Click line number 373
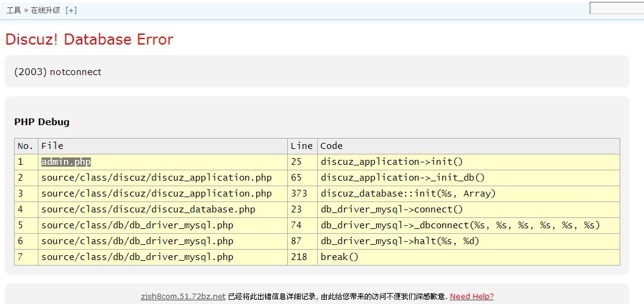 (x=299, y=194)
